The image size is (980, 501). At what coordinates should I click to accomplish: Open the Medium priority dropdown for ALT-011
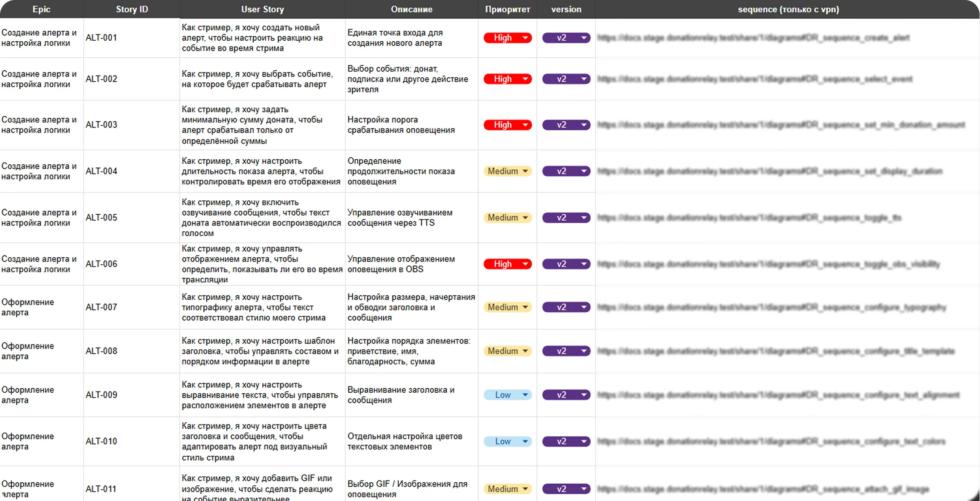click(x=508, y=489)
